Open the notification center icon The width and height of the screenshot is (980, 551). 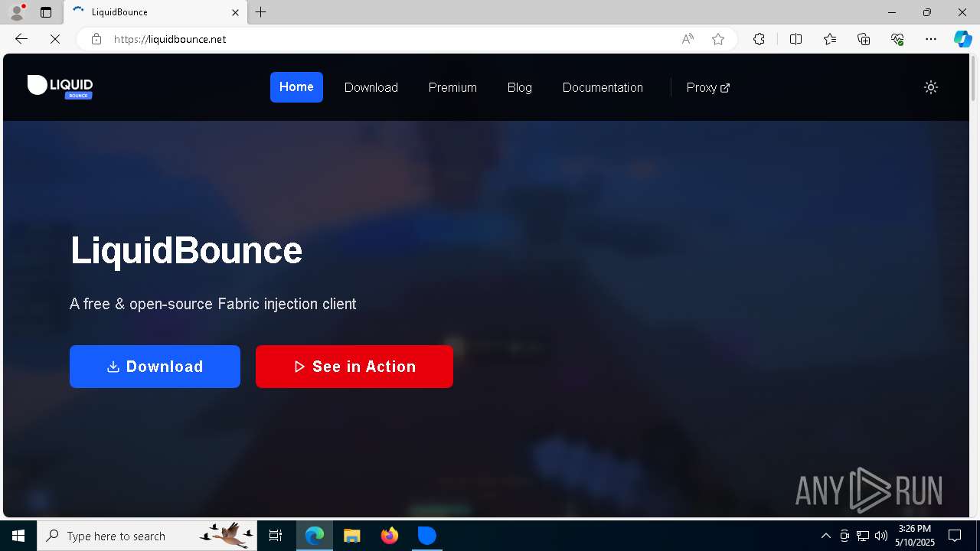pyautogui.click(x=955, y=536)
